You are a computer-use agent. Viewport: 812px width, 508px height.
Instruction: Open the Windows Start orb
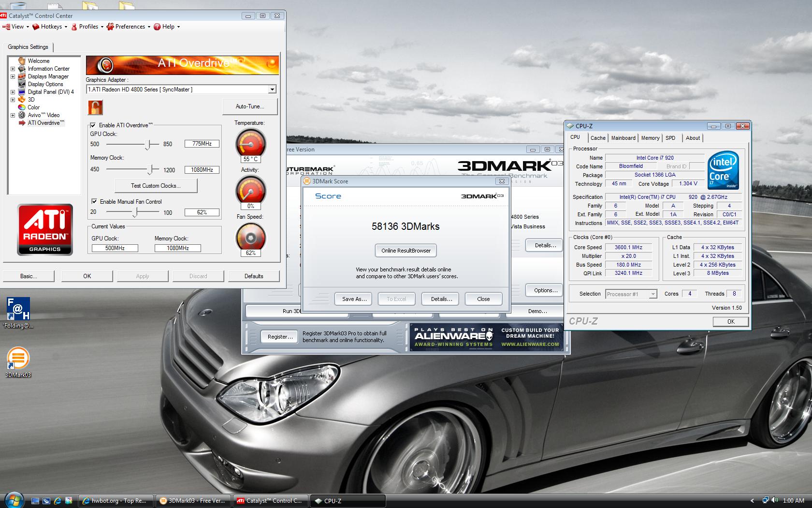pyautogui.click(x=14, y=499)
